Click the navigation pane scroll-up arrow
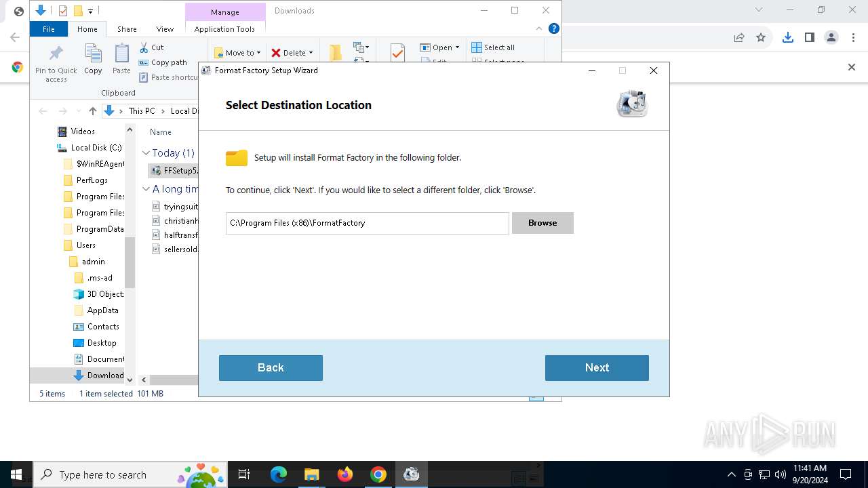 [x=130, y=129]
